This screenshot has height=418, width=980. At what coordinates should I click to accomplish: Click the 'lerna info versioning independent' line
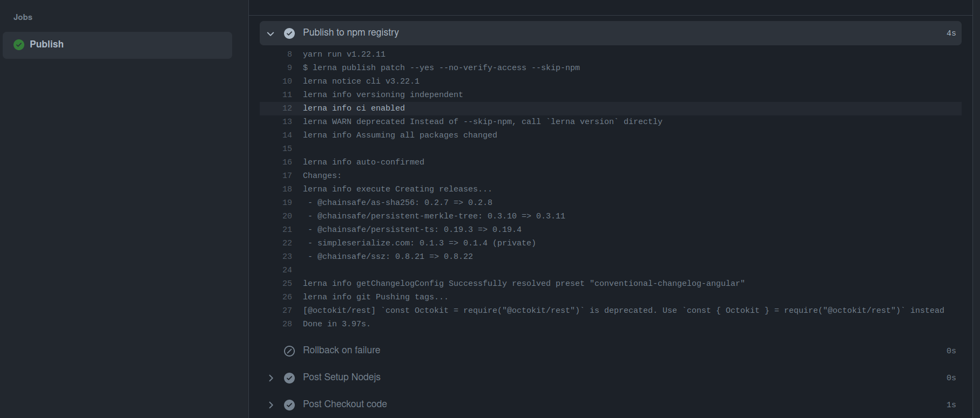tap(383, 95)
